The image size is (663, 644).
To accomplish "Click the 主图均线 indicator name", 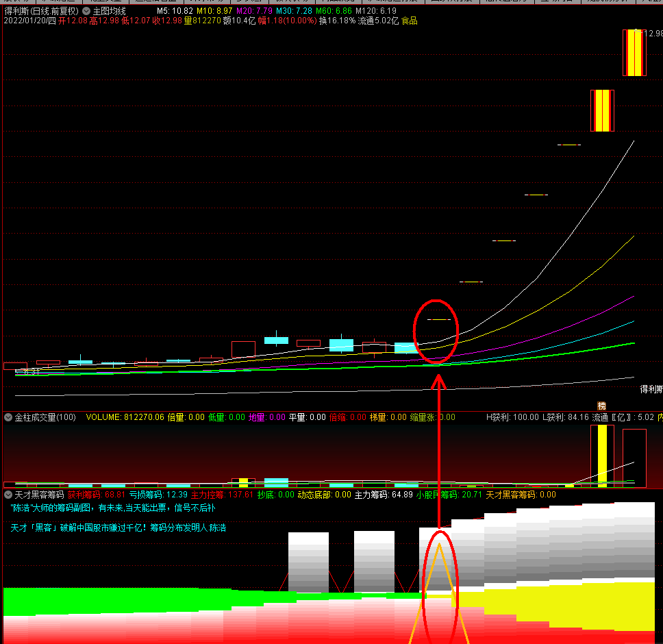I will click(x=109, y=11).
